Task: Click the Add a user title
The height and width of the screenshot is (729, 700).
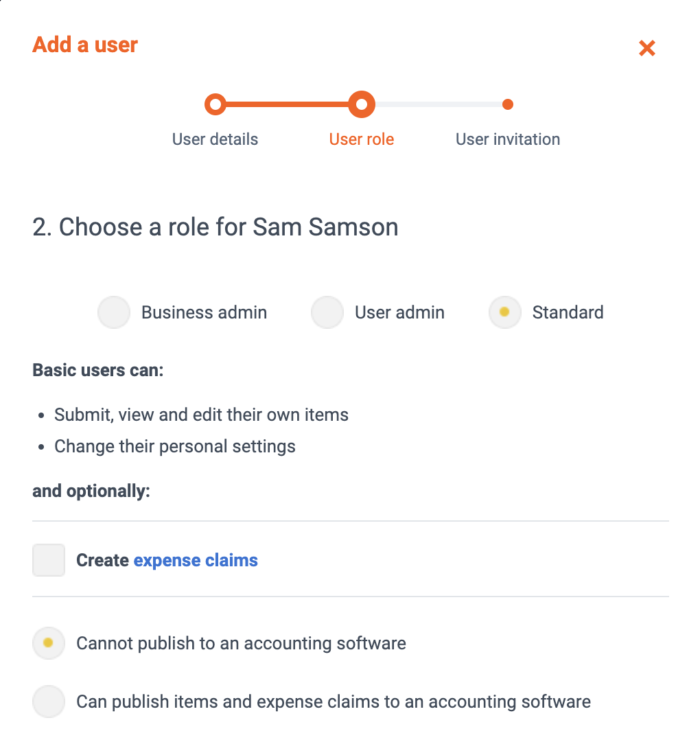Action: click(85, 45)
